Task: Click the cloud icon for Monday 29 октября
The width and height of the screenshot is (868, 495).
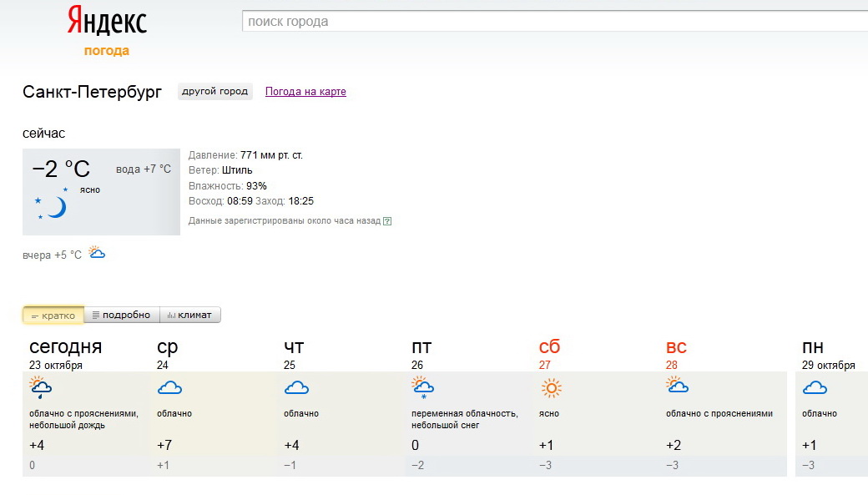Action: coord(815,387)
